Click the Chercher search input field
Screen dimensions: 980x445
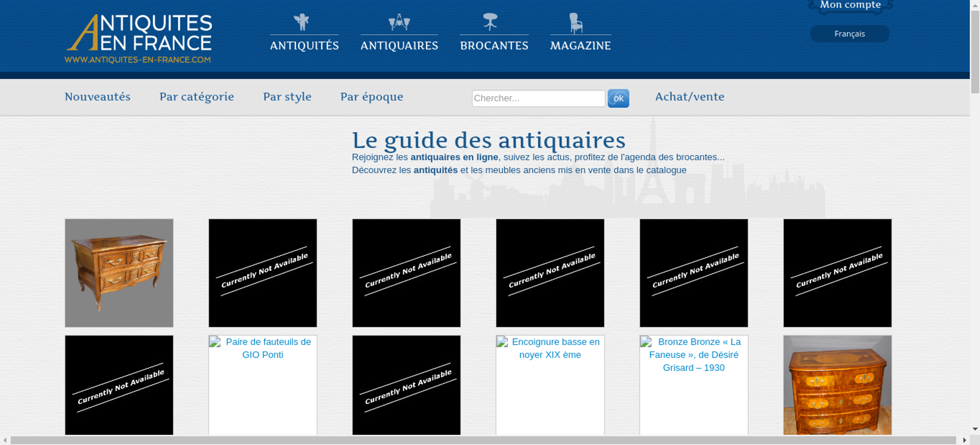pos(538,98)
